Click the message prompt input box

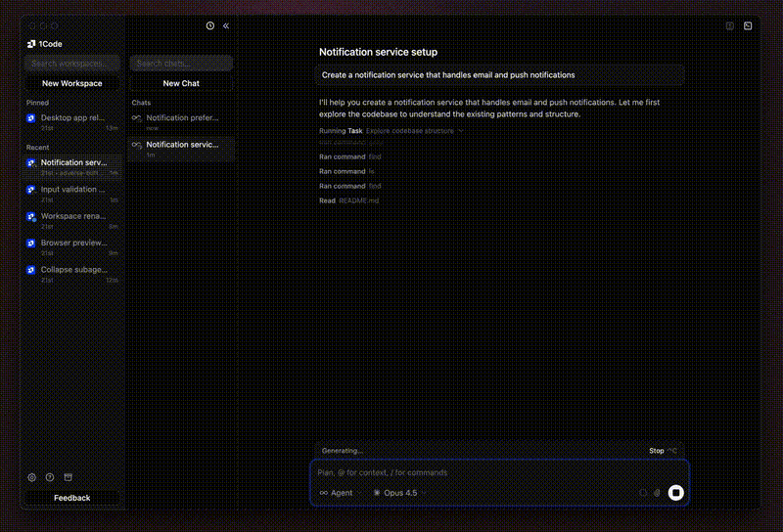pyautogui.click(x=499, y=472)
